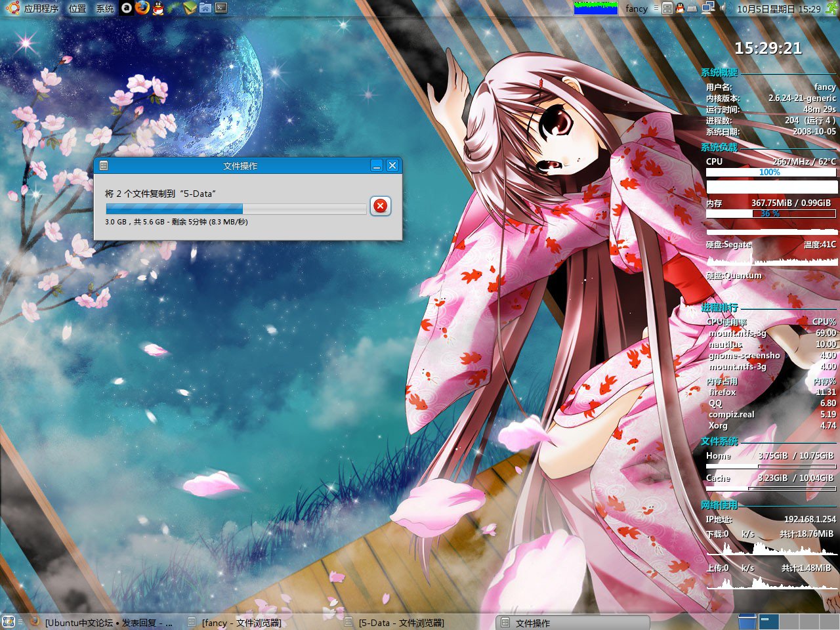The image size is (840, 630).
Task: Click the 进程排行 section heading
Action: (719, 307)
